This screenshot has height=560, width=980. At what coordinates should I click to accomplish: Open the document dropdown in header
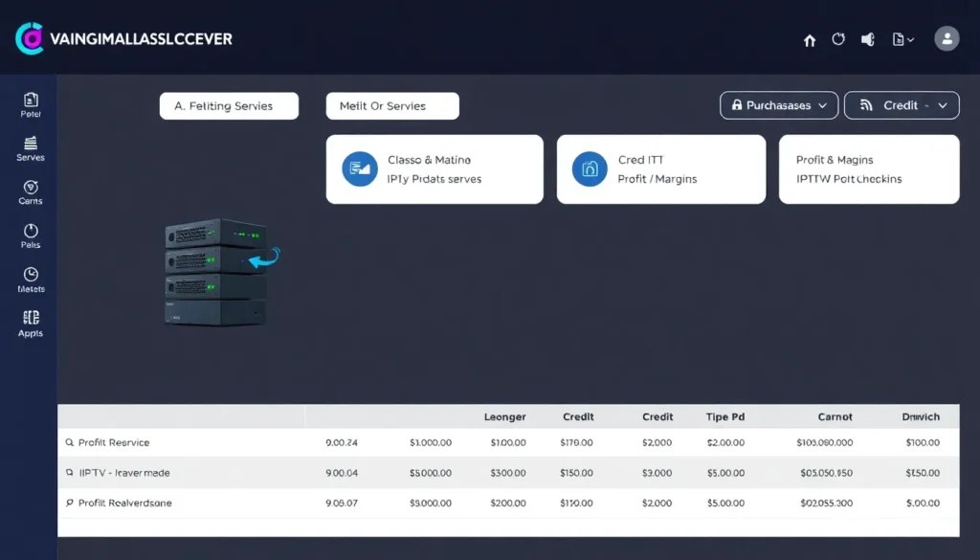coord(902,39)
